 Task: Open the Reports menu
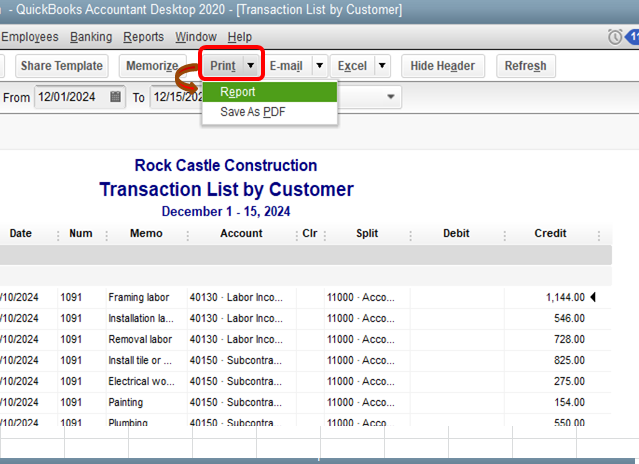(143, 37)
